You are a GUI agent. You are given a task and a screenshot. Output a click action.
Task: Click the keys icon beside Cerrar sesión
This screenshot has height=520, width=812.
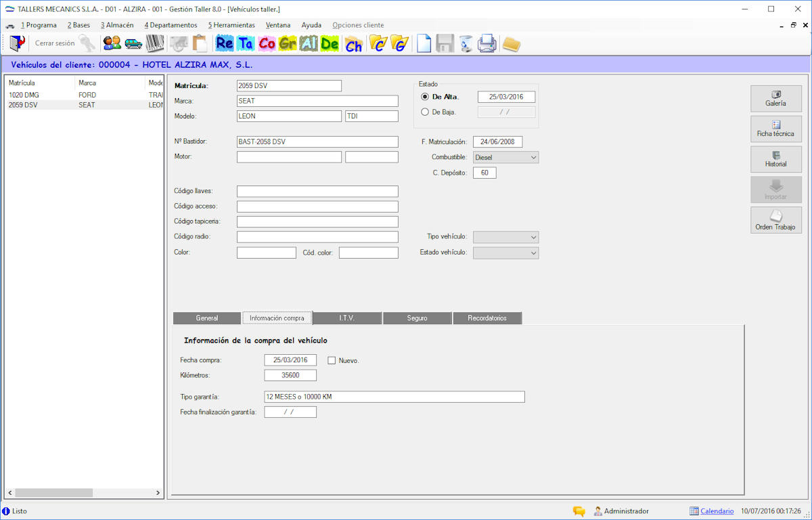pyautogui.click(x=87, y=43)
